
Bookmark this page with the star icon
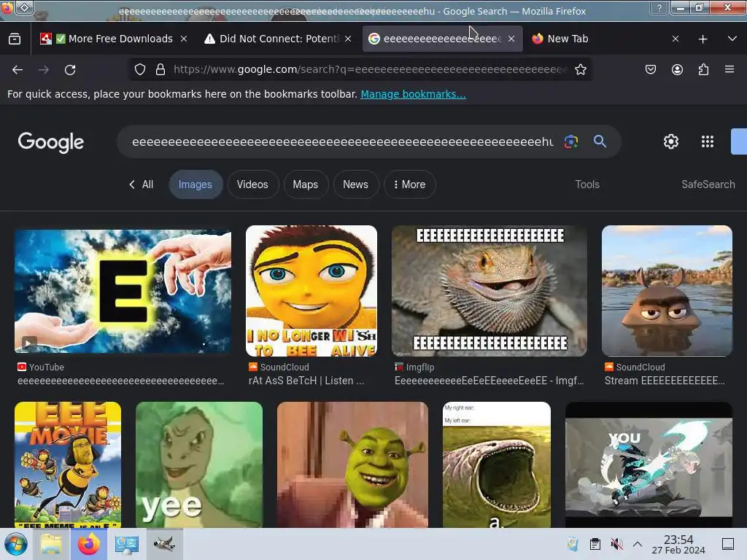(x=580, y=69)
